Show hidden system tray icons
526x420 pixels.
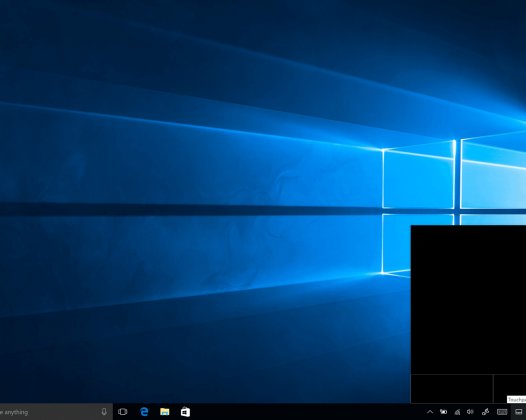point(430,412)
